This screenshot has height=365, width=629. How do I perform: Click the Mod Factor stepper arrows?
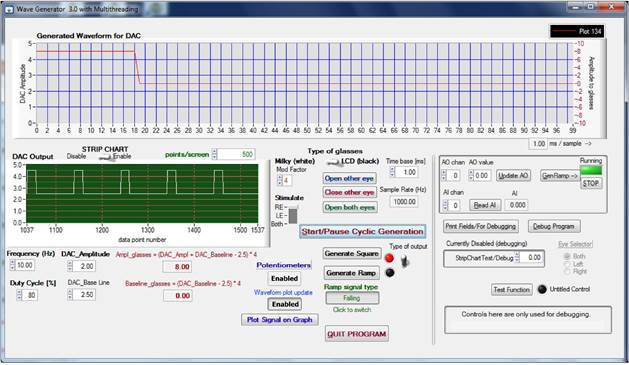[280, 180]
